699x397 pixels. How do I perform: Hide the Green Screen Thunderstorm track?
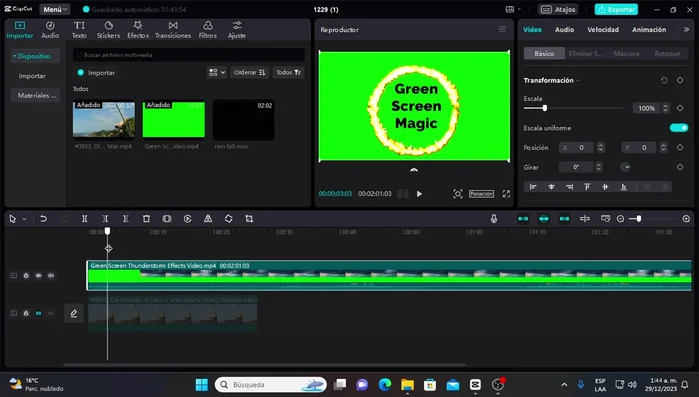pos(38,276)
